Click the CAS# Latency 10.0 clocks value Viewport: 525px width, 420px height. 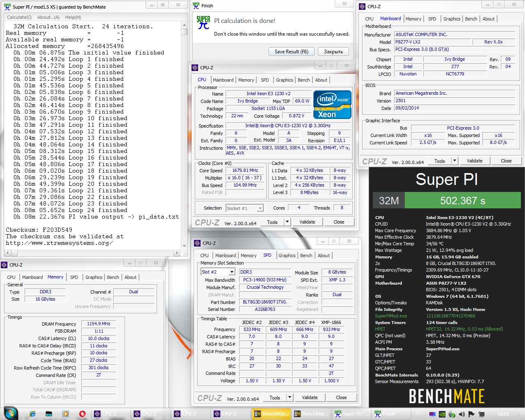pyautogui.click(x=98, y=338)
